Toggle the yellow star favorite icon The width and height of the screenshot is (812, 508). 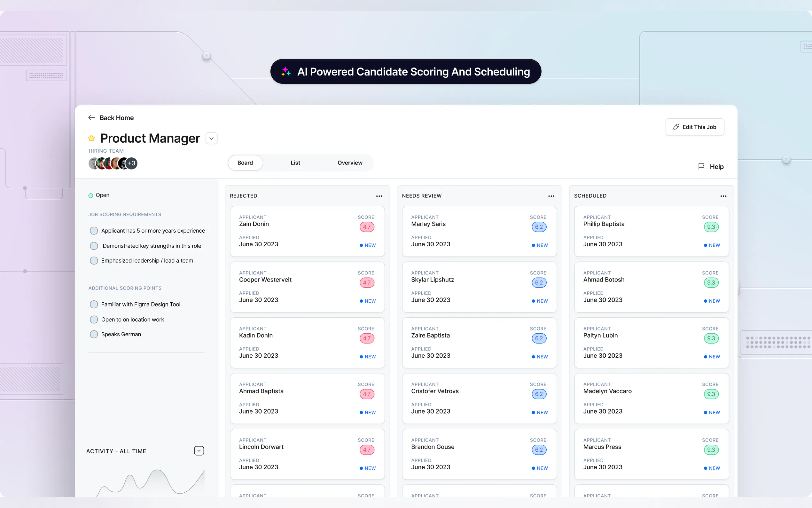(91, 138)
